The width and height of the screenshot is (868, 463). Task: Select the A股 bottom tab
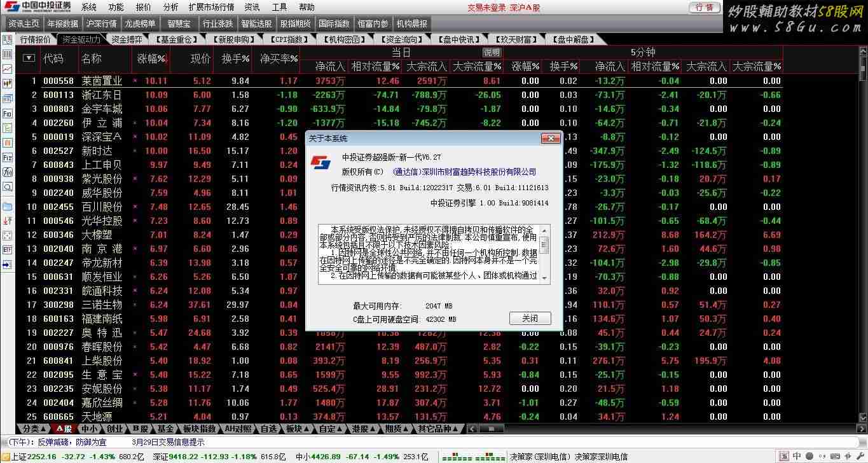64,429
